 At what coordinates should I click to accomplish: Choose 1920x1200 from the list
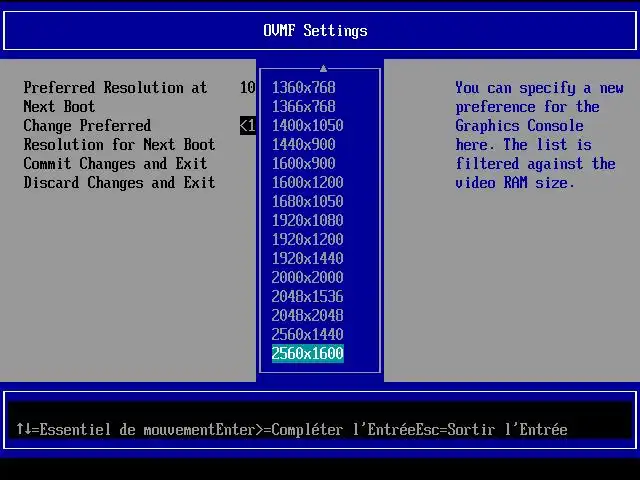307,239
